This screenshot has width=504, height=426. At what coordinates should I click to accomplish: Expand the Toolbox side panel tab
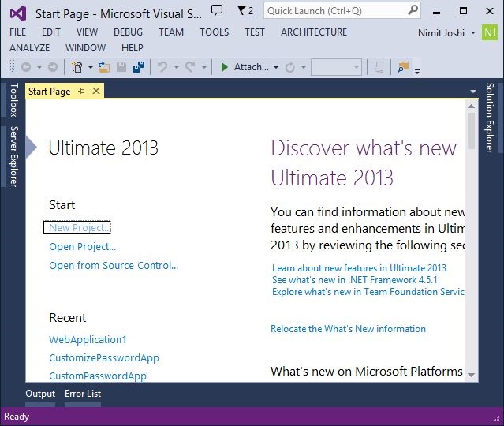click(13, 100)
